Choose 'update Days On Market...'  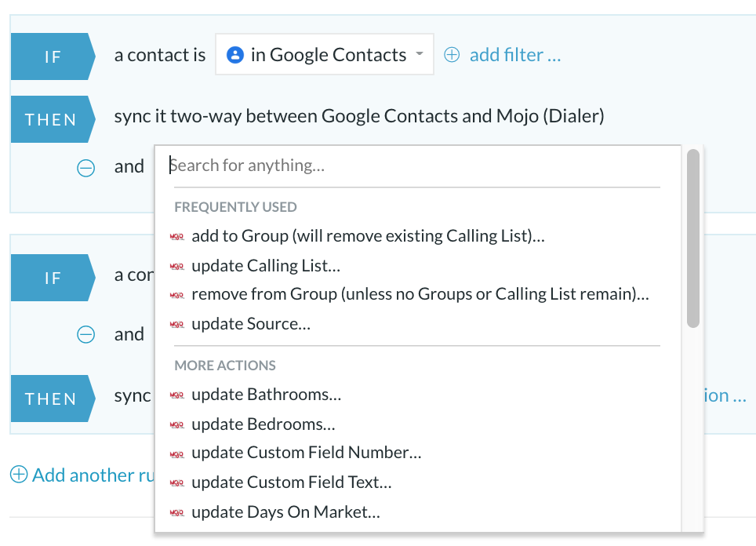coord(285,512)
